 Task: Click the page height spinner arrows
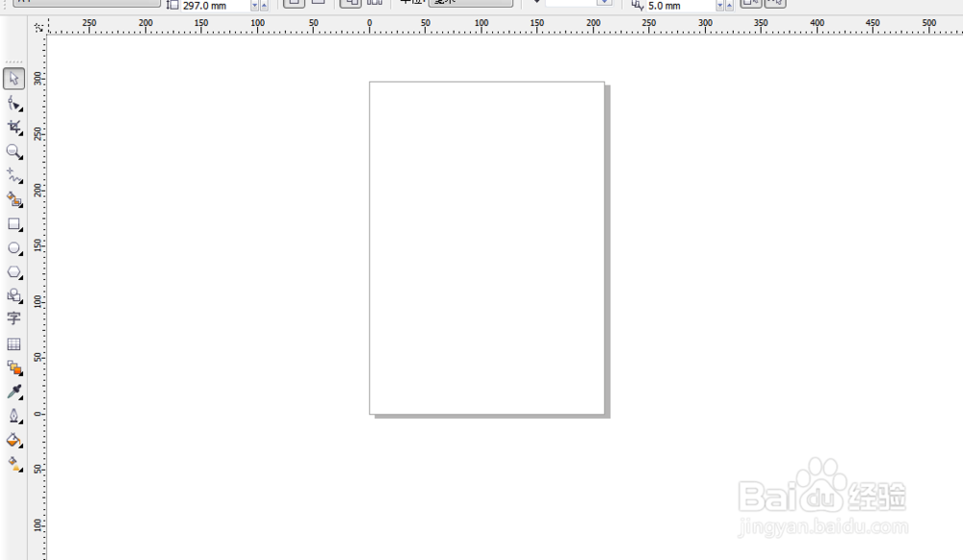259,6
